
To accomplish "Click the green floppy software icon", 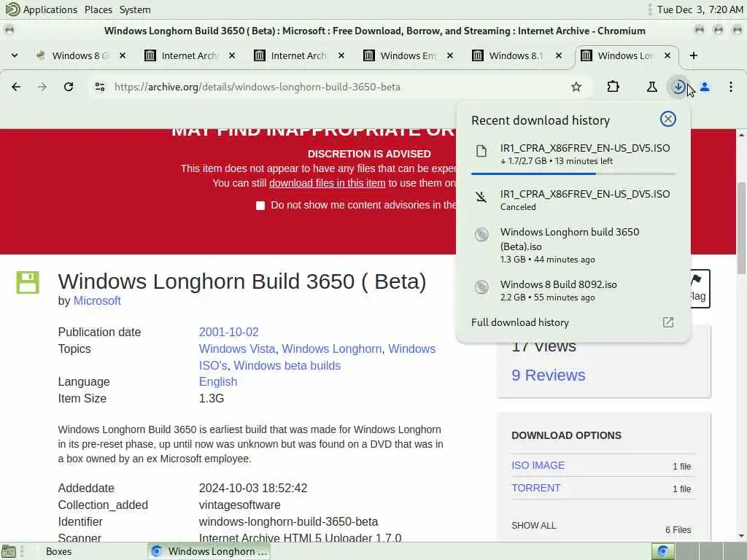I will click(28, 282).
